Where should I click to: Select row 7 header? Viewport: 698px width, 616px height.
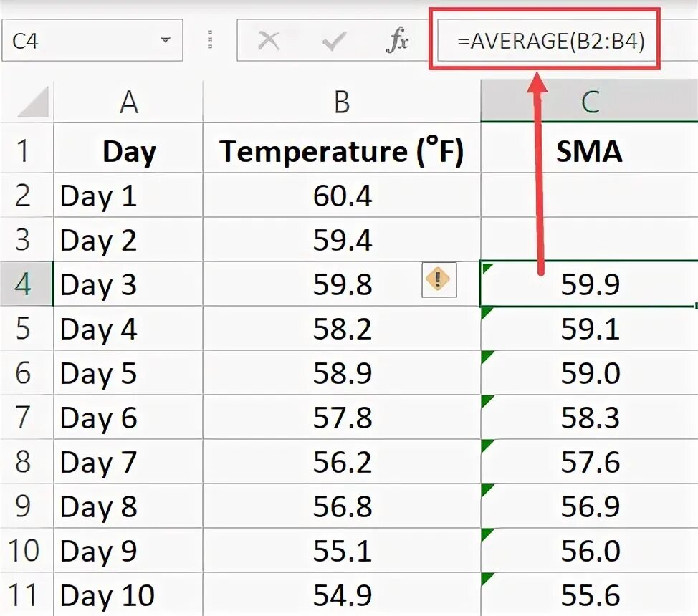click(x=24, y=418)
